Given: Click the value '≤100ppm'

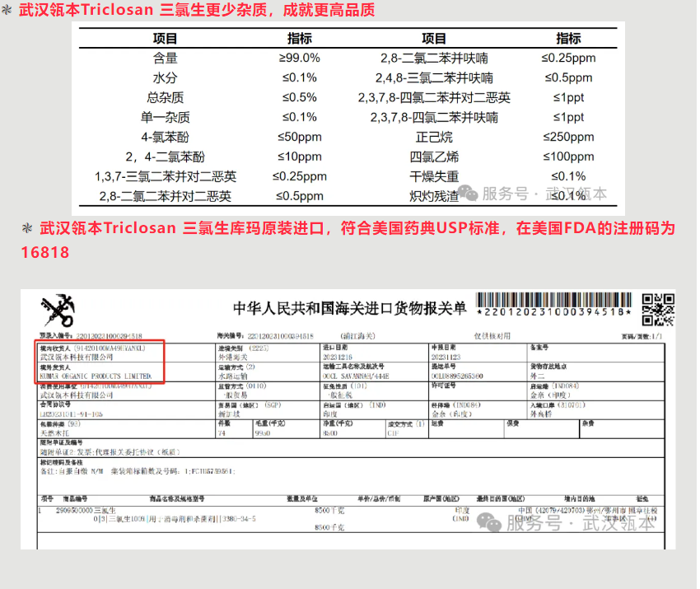Looking at the screenshot, I should pyautogui.click(x=568, y=157).
